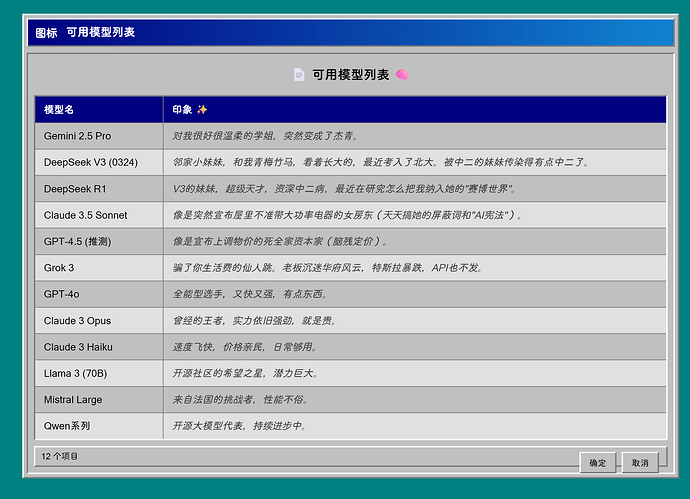Select the Claude 3 Opus row
690x499 pixels.
tap(350, 321)
